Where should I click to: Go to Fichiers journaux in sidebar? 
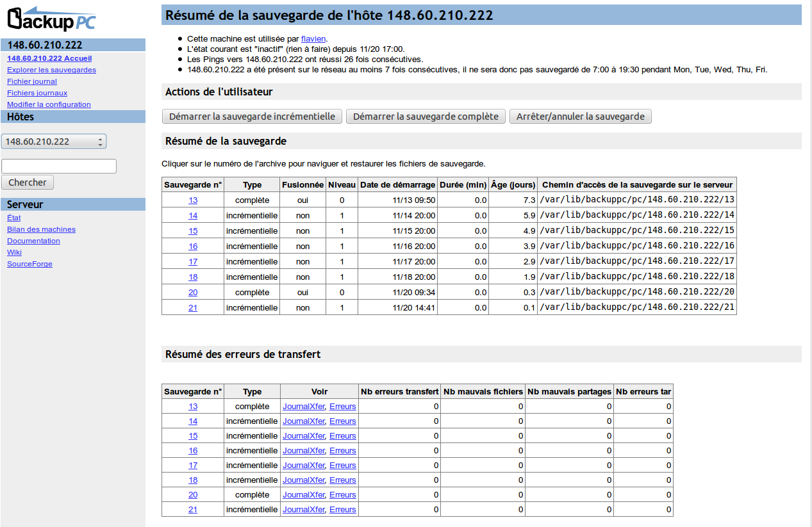tap(37, 93)
